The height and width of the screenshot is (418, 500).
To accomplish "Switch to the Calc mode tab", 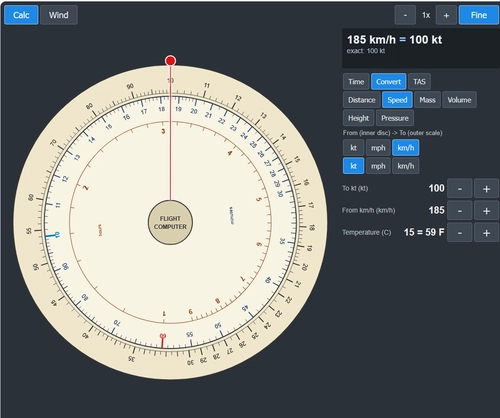I will [21, 15].
